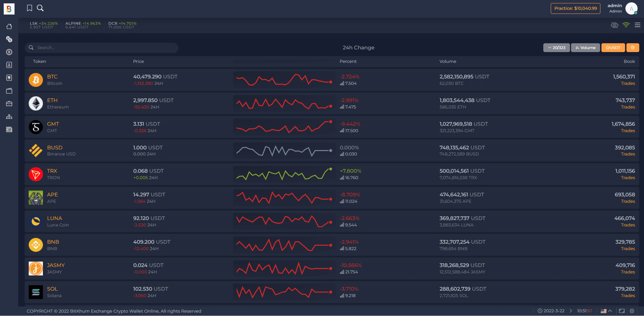Image resolution: width=644 pixels, height=316 pixels.
Task: Click the wallet icon in sidebar
Action: click(9, 91)
